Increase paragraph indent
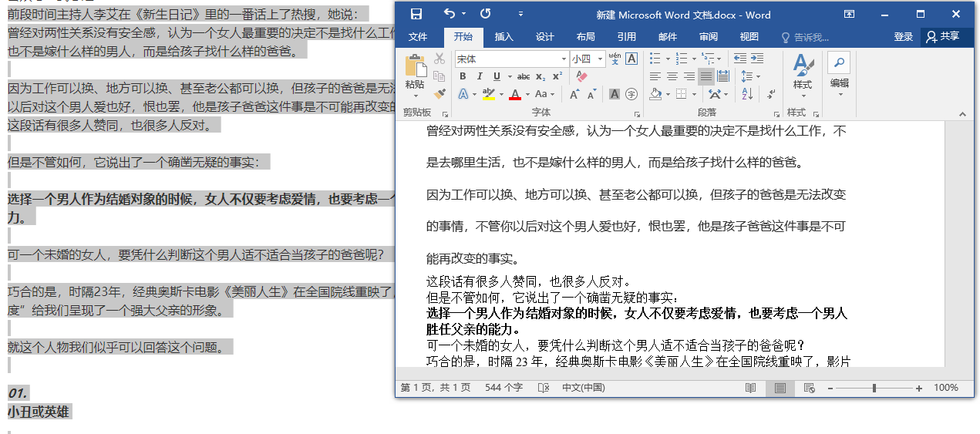 [757, 59]
